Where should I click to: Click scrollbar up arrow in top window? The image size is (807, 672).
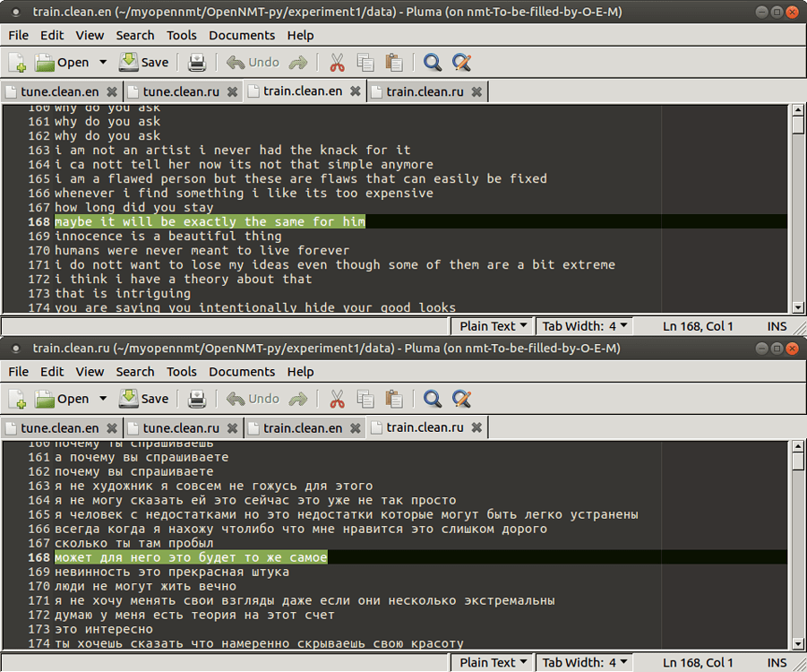point(798,110)
